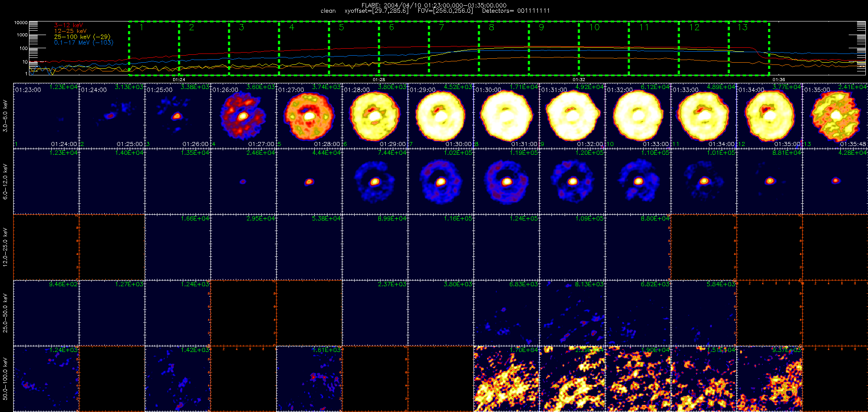Click the '01:36' time axis label
The image size is (868, 412).
coord(779,80)
